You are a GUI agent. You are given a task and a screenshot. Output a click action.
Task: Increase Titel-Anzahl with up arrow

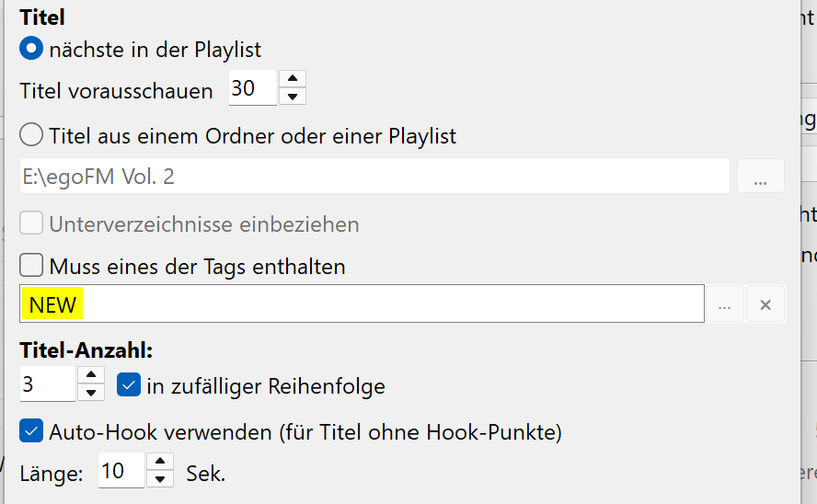click(91, 375)
